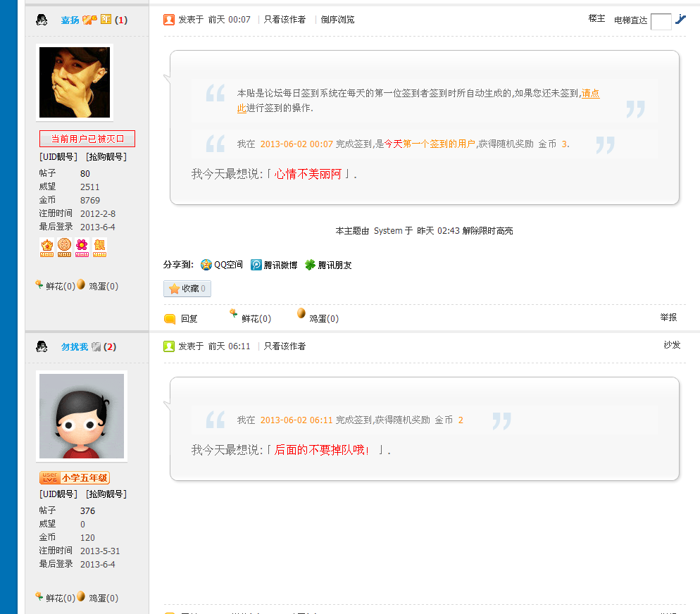
Task: Click user status icon beside the second poster's name
Action: pyautogui.click(x=42, y=346)
